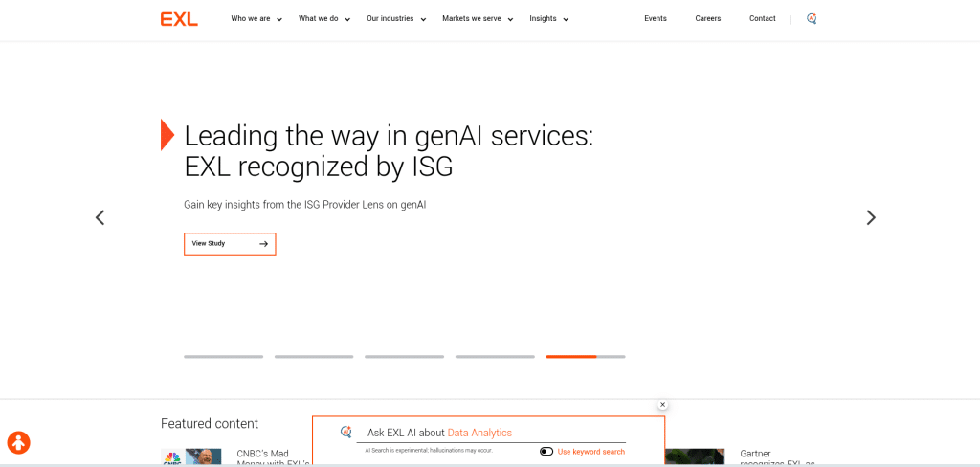This screenshot has width=980, height=467.
Task: Click the AI icon beside Ask EXL AI
Action: coord(345,432)
